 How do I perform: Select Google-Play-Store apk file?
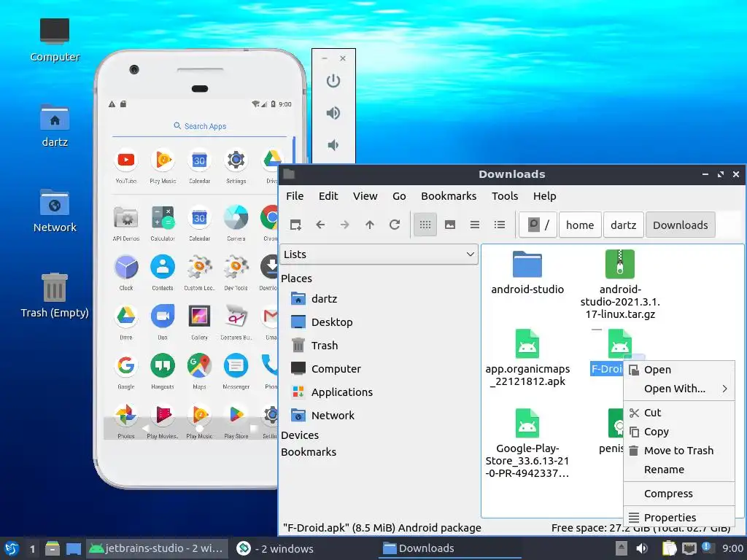[x=527, y=443]
